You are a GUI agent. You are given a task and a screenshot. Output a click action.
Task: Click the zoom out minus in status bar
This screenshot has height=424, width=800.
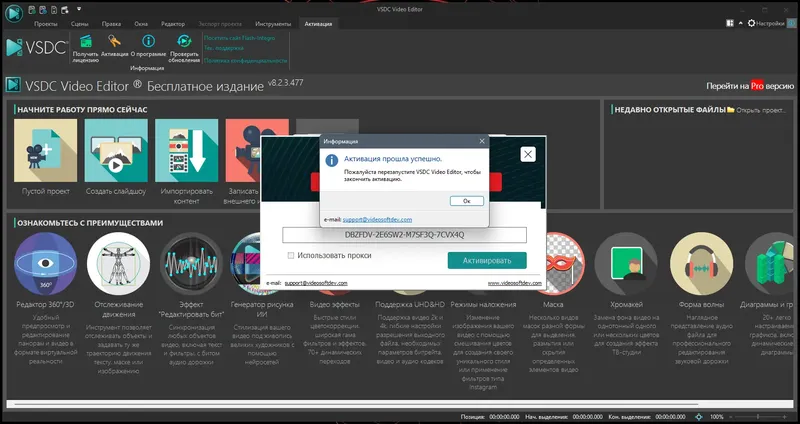[733, 417]
